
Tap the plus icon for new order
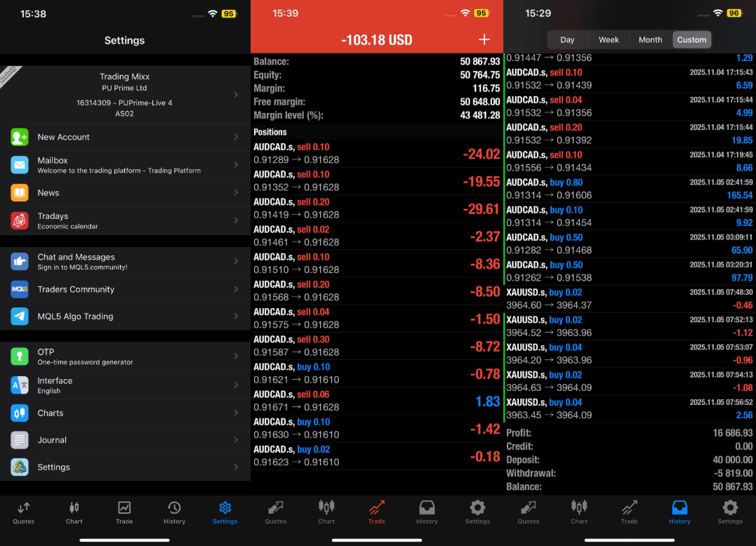484,39
